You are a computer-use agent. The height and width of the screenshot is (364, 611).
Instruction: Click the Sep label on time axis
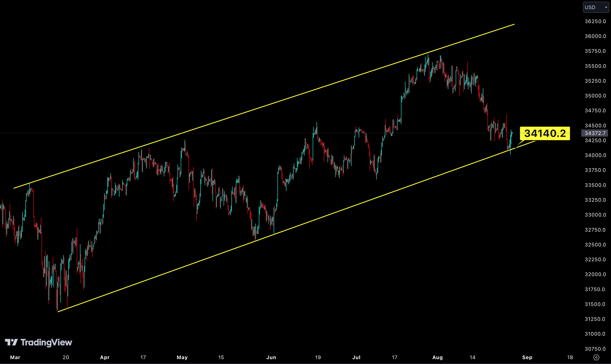tap(527, 357)
